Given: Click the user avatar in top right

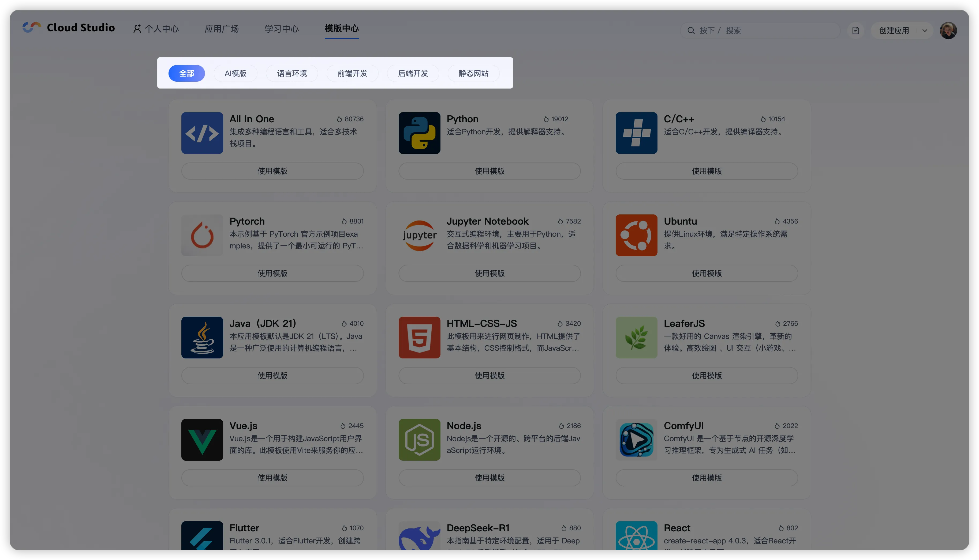Looking at the screenshot, I should 948,31.
